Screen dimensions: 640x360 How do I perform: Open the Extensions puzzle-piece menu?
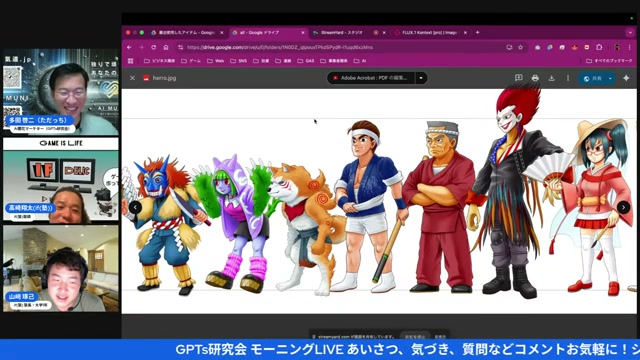pyautogui.click(x=599, y=47)
